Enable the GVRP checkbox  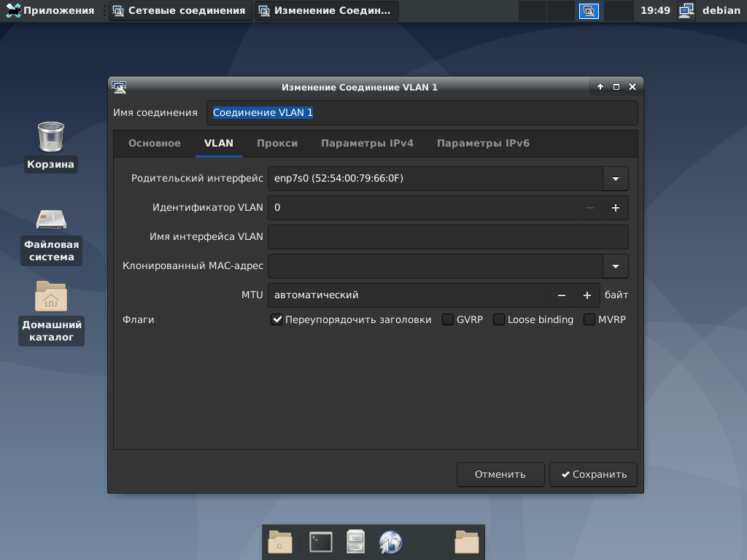click(x=448, y=319)
